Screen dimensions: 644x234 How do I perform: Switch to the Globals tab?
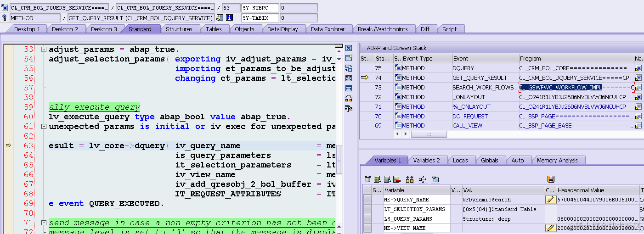(x=489, y=160)
